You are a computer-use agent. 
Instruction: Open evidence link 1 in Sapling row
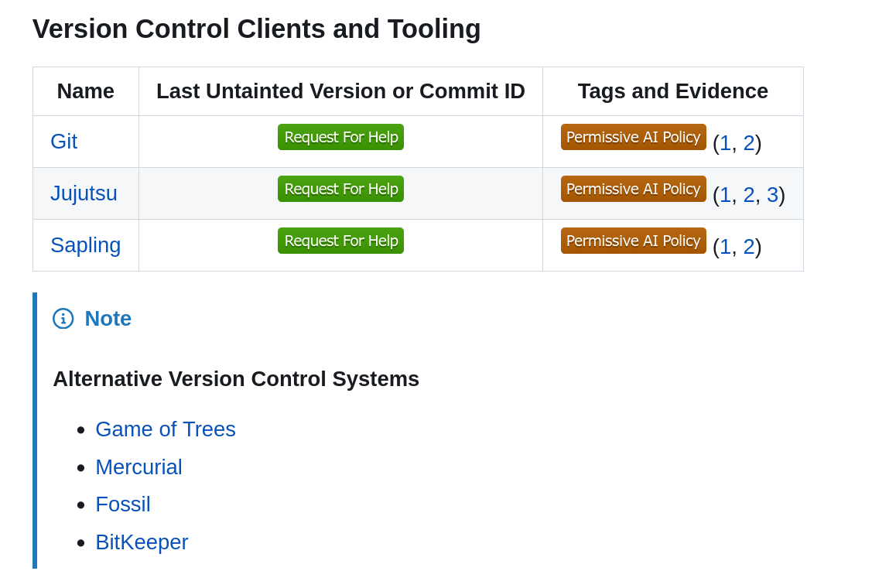pyautogui.click(x=726, y=247)
